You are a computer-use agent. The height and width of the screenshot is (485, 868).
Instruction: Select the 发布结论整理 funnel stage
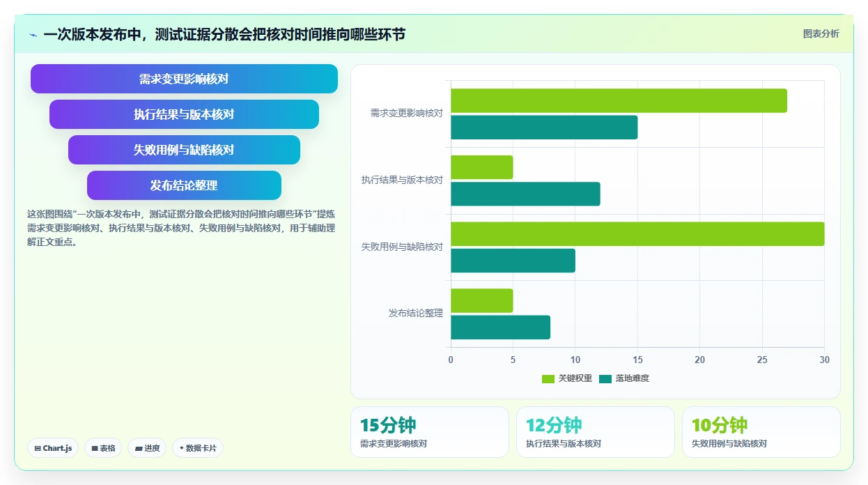[184, 185]
